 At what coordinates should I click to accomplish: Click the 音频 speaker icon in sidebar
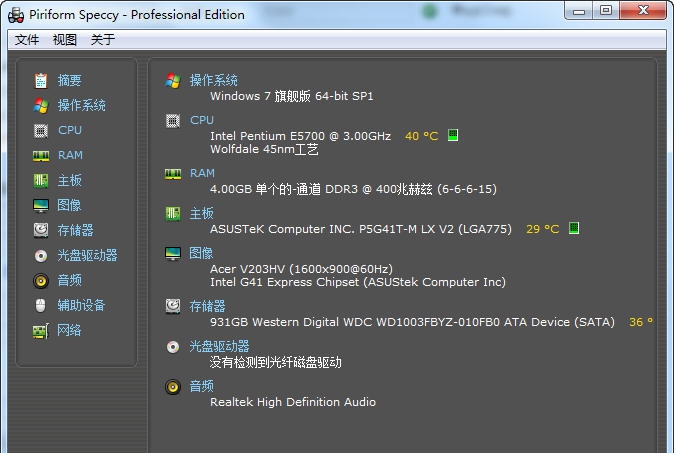pos(41,281)
